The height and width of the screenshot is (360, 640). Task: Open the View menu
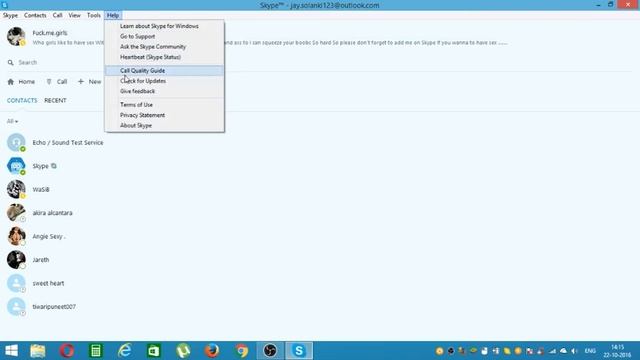click(74, 15)
